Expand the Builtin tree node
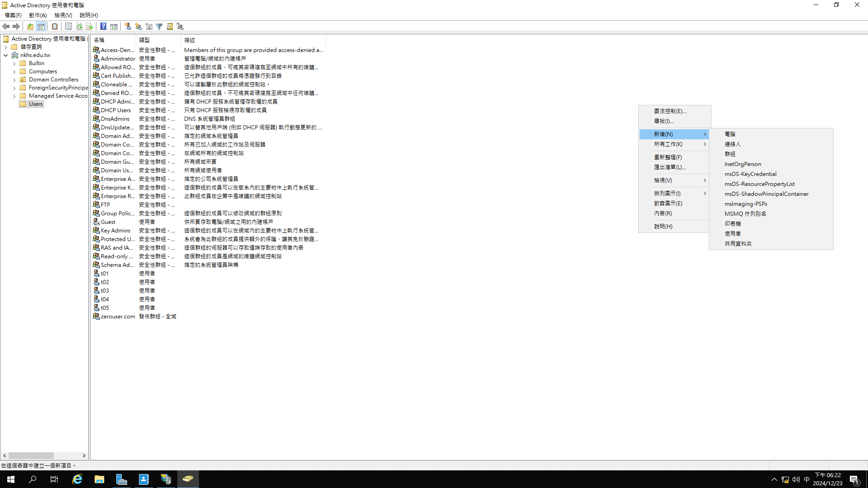The height and width of the screenshot is (488, 868). tap(14, 63)
